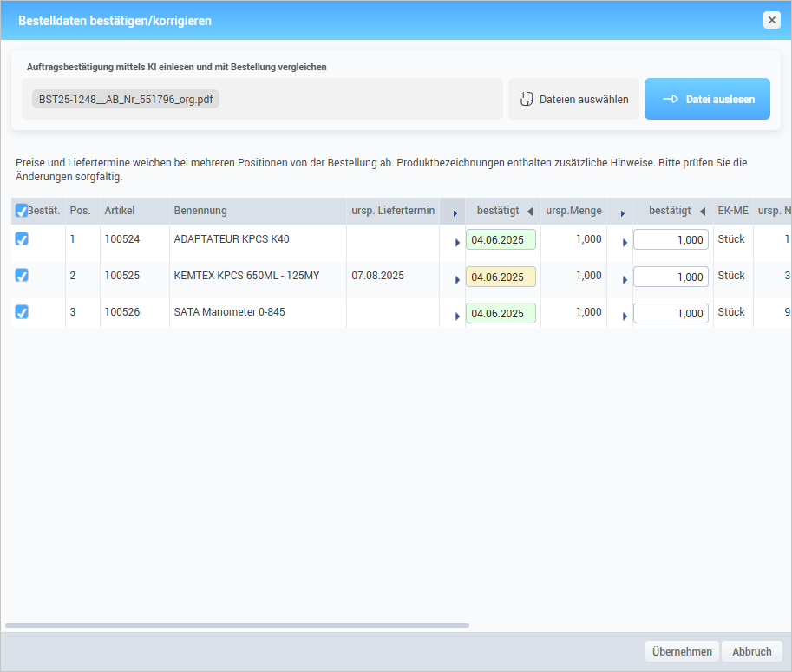Click the confirmed quantity field for position 3
Viewport: 792px width, 672px height.
coord(671,313)
